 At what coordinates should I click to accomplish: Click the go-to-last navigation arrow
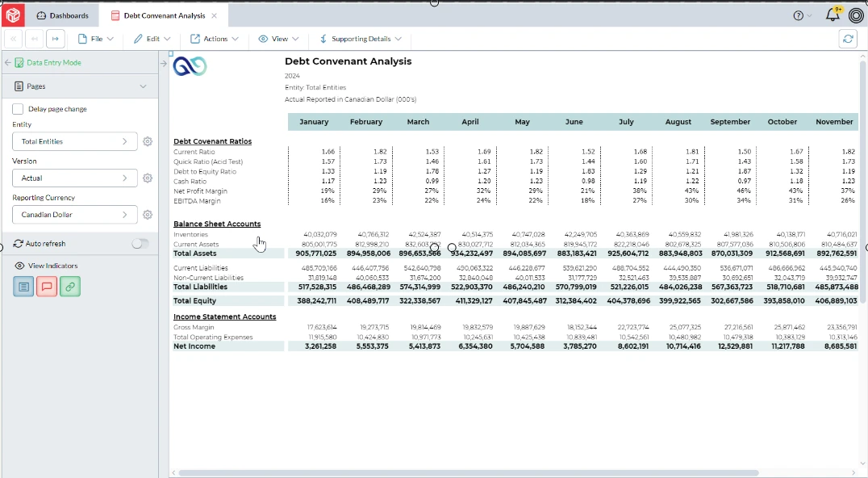point(56,39)
